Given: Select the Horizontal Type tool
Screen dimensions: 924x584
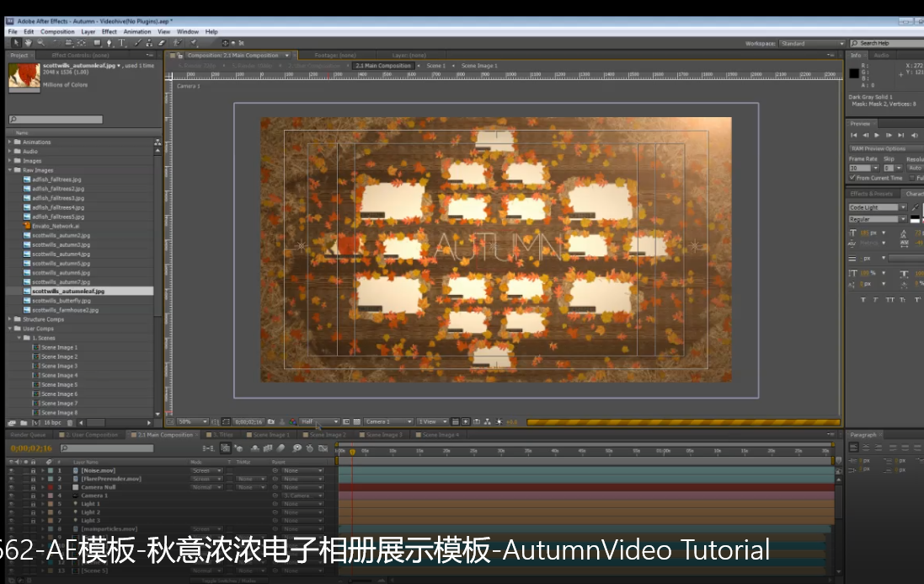Looking at the screenshot, I should tap(122, 43).
